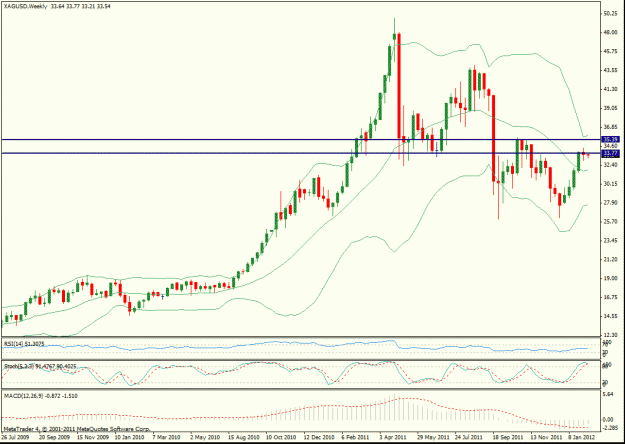625x444 pixels.
Task: Click the 48.00 price axis label
Action: tap(611, 33)
